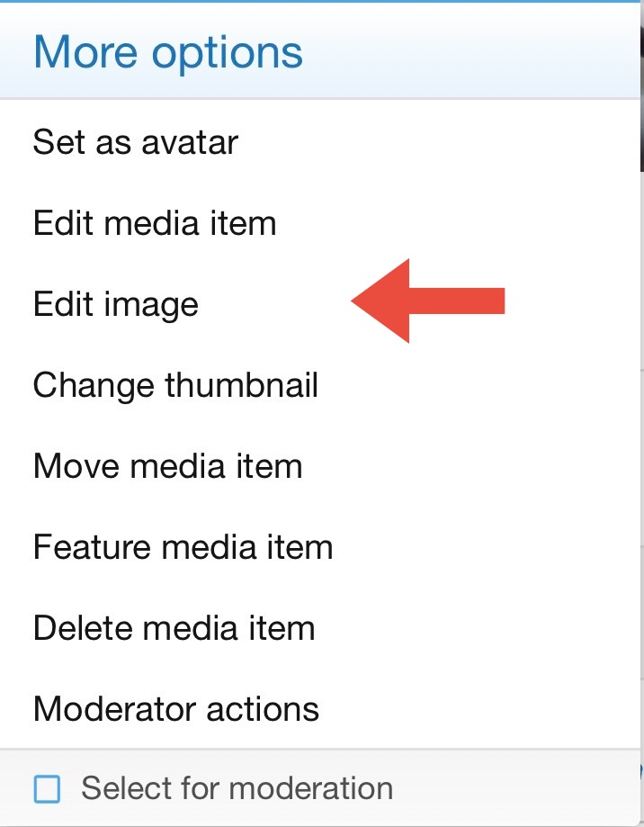Click the Moderator actions entry
Viewport: 644px width, 827px height.
[175, 709]
